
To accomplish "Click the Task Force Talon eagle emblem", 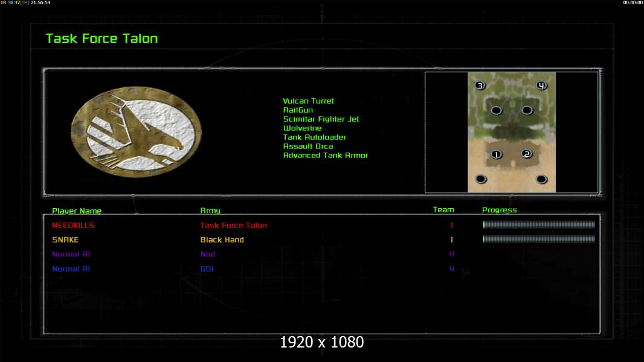I will (137, 131).
